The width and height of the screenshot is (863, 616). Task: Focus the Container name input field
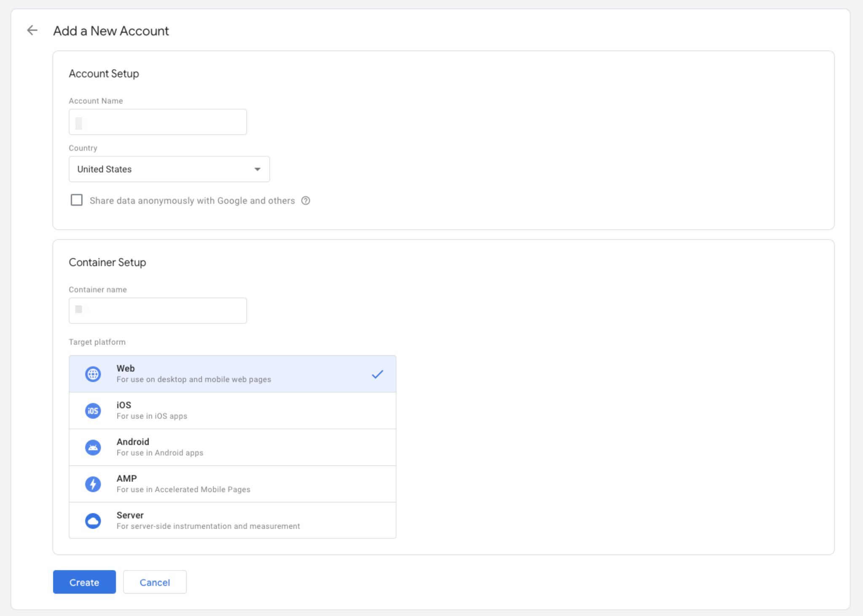coord(158,311)
